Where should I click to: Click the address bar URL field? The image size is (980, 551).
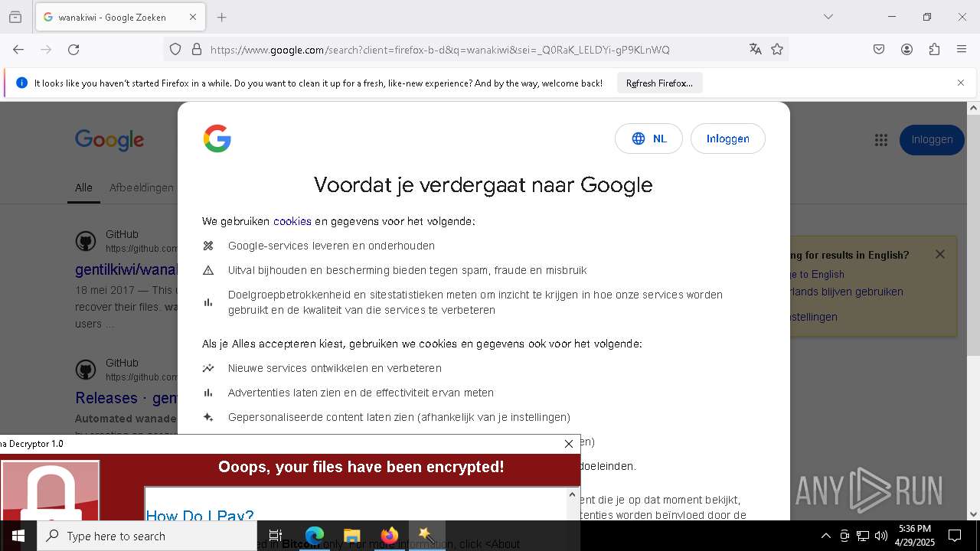[x=475, y=50]
